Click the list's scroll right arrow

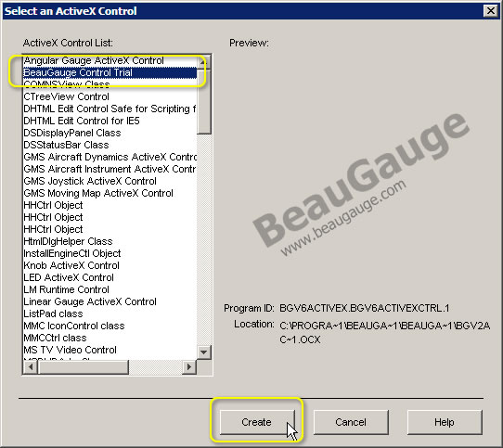pos(189,367)
